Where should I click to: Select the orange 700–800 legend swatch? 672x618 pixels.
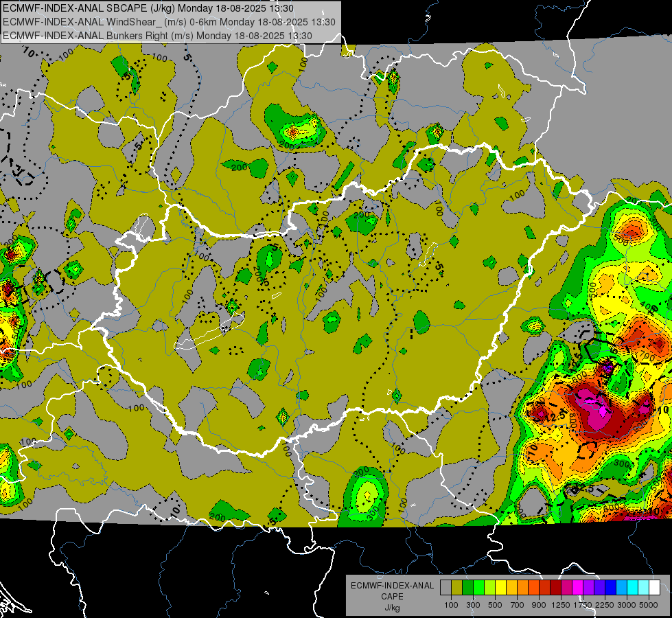pyautogui.click(x=522, y=588)
